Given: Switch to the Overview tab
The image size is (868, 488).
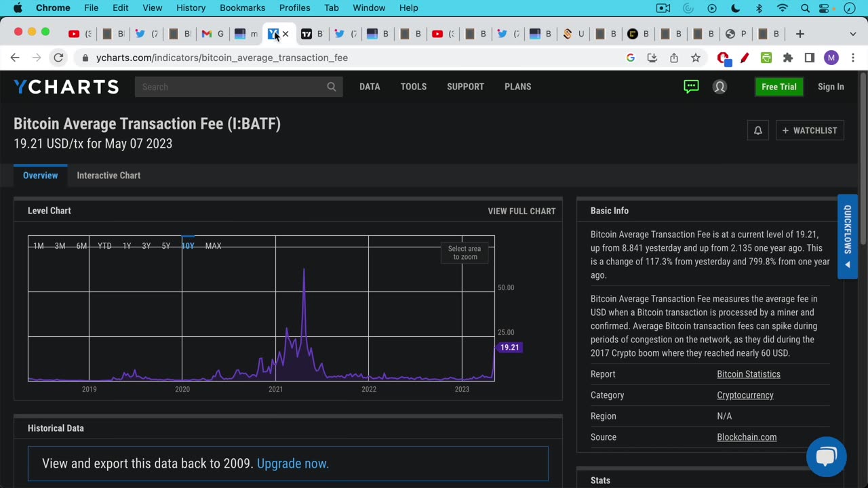Looking at the screenshot, I should 41,176.
